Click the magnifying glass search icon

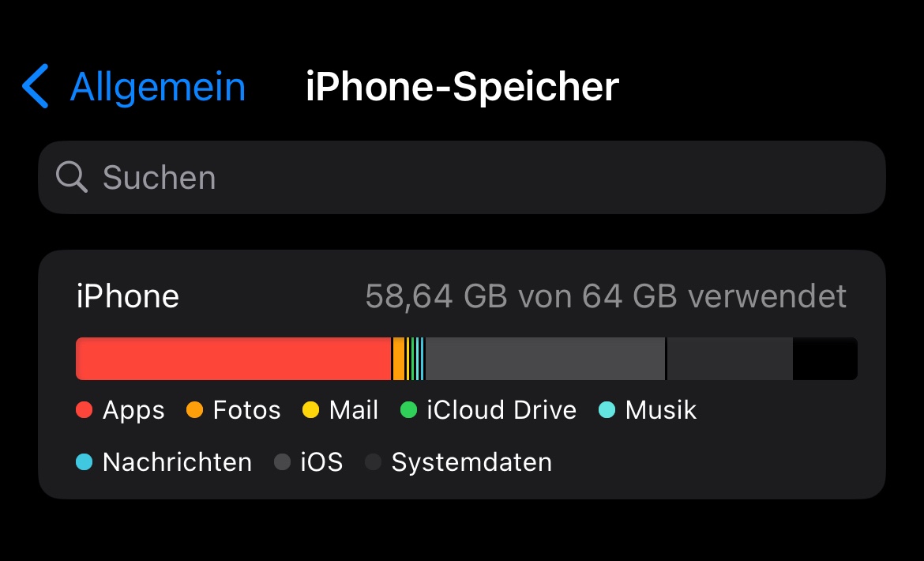(x=72, y=178)
